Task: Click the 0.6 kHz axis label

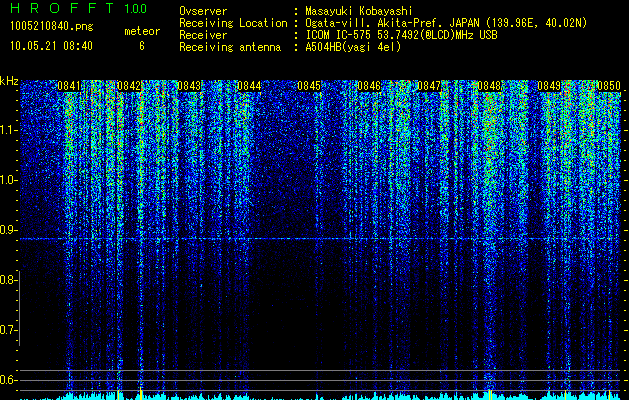Action: click(x=8, y=380)
